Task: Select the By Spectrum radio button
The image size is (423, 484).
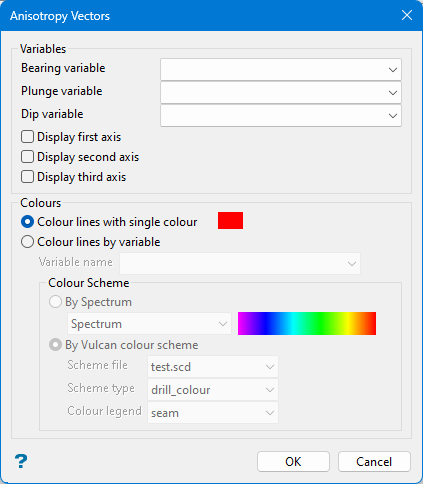Action: click(x=55, y=302)
